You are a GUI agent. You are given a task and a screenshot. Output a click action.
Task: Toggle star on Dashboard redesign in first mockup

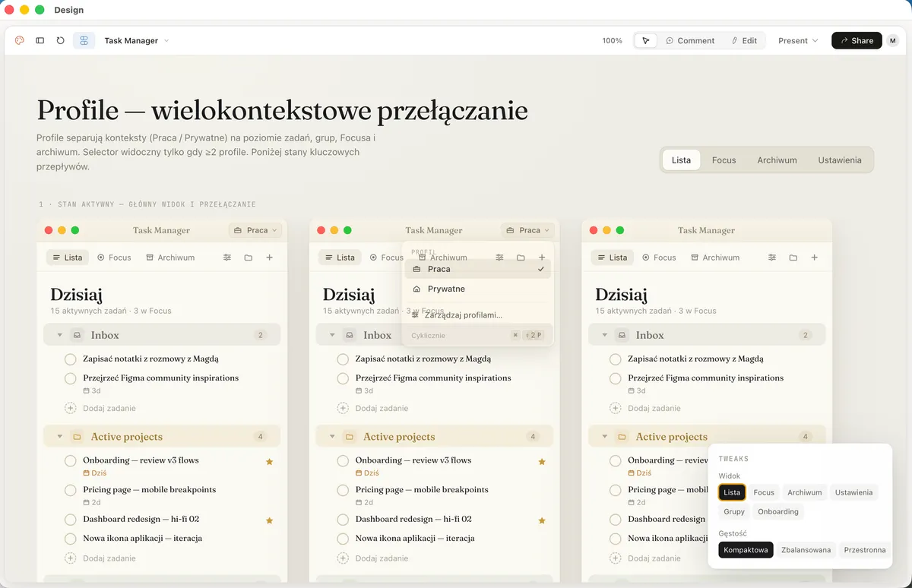(x=269, y=520)
